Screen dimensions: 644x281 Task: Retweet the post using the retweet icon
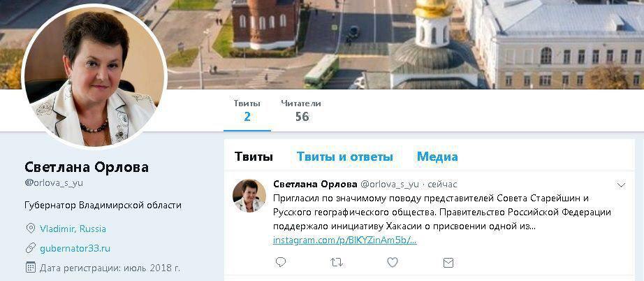click(x=337, y=262)
